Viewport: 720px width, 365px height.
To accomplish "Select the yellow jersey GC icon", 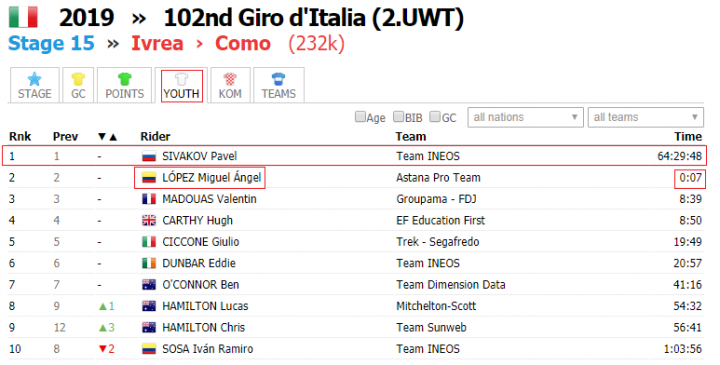I will [x=78, y=79].
